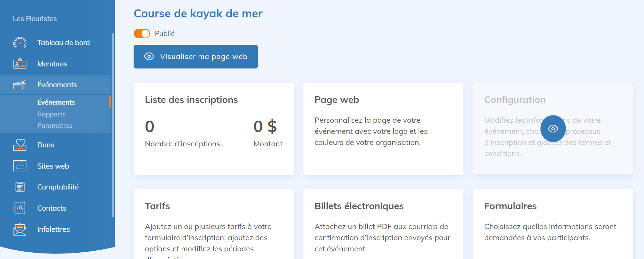Open the Rapports submenu item
Viewport: 644px width, 259px height.
tap(51, 114)
